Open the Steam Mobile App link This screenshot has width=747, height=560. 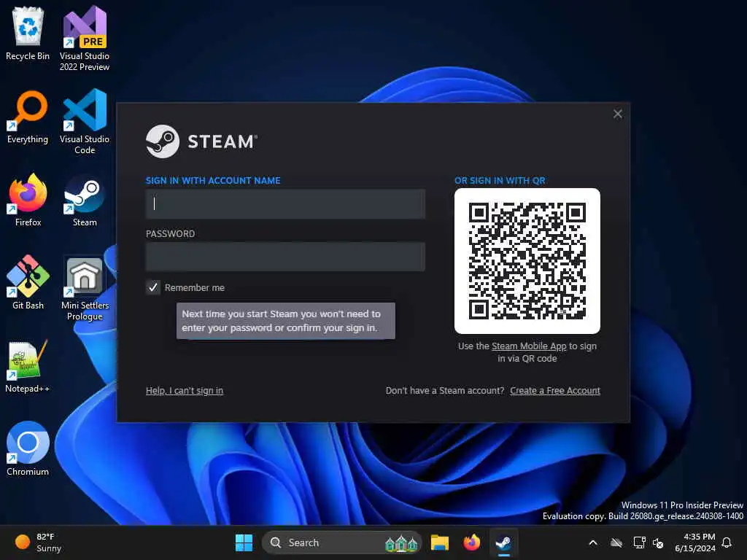(529, 346)
